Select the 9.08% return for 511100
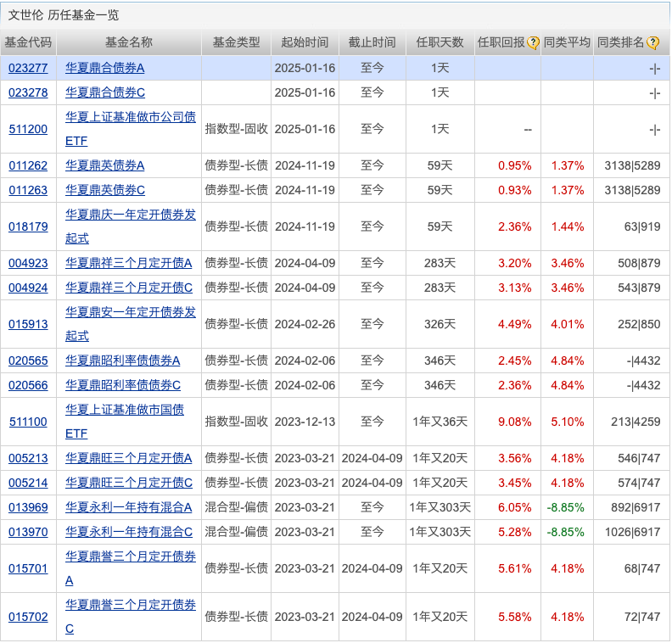Viewport: 672px width, 643px height. [x=515, y=422]
